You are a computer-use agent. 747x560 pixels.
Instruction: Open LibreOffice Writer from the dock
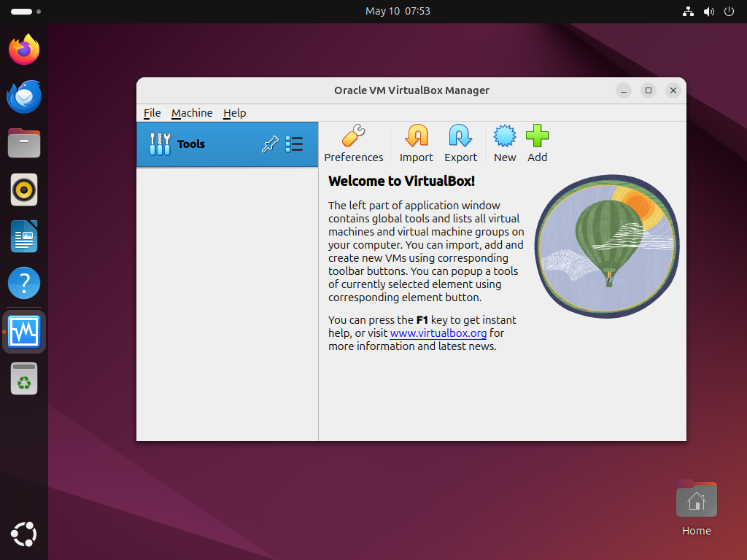24,237
